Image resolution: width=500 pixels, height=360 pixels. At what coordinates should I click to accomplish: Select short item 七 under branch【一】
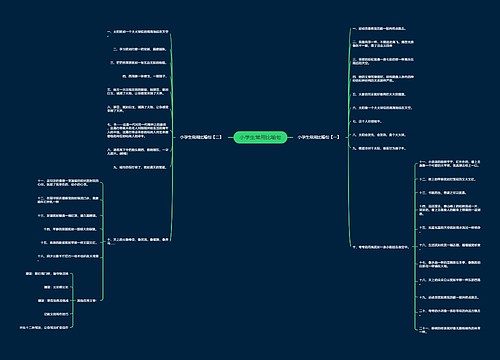pos(367,121)
